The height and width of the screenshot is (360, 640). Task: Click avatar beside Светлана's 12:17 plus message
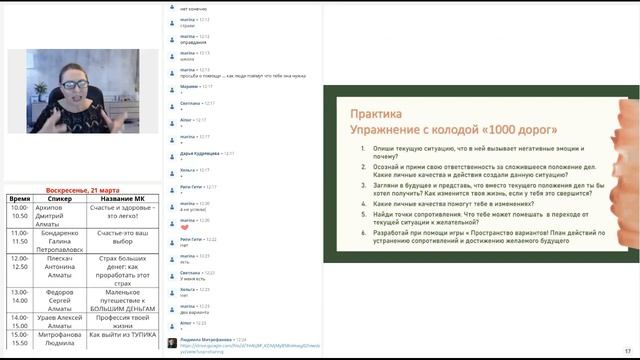click(x=172, y=106)
